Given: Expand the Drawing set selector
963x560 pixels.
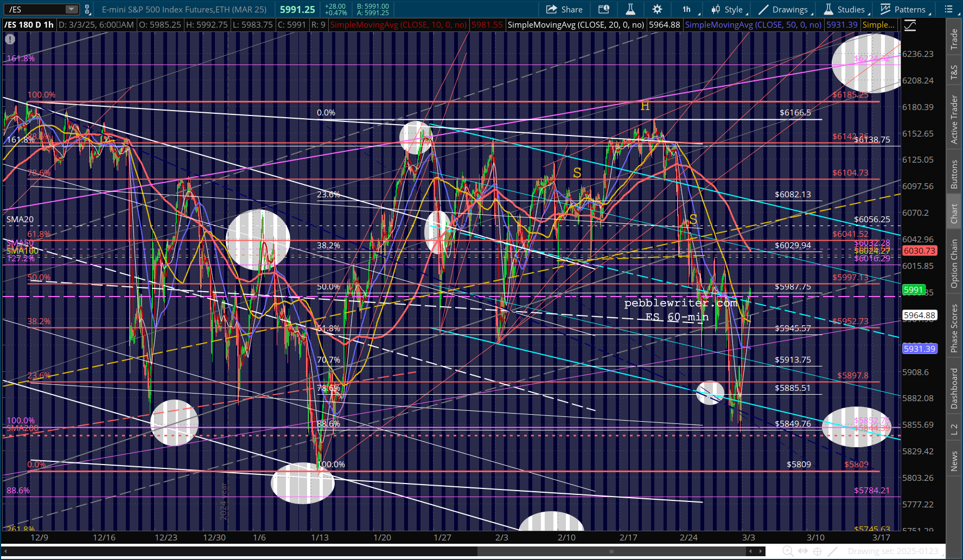Looking at the screenshot, I should [893, 551].
